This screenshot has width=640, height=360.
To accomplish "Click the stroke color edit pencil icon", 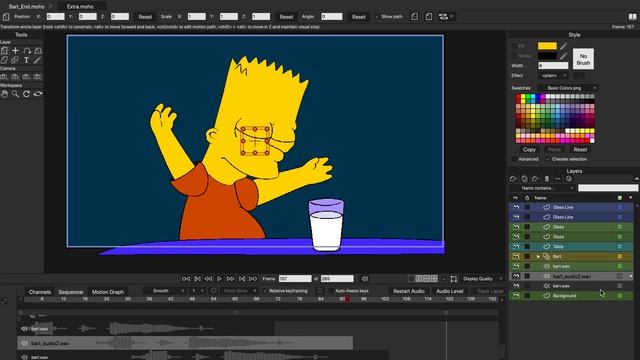I will pos(564,56).
